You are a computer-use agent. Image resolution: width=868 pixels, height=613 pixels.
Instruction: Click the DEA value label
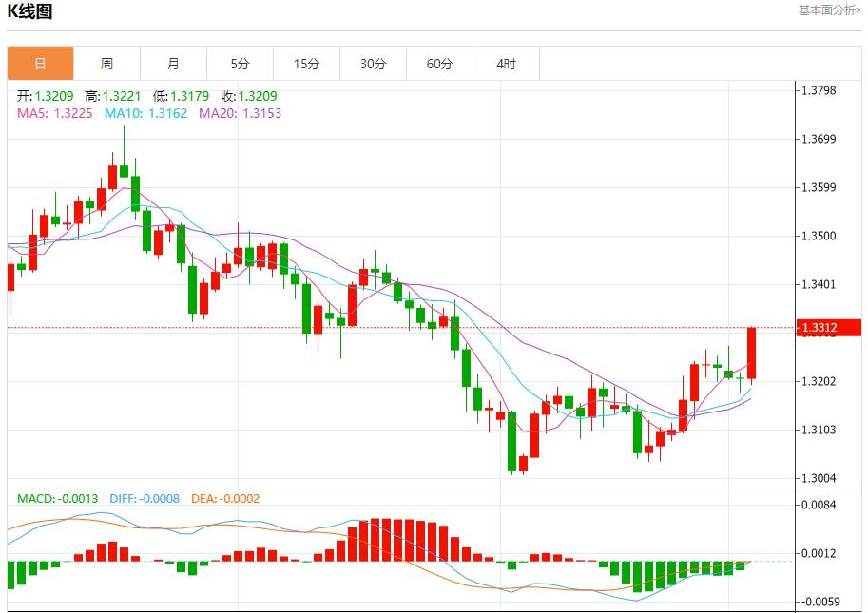(x=226, y=498)
